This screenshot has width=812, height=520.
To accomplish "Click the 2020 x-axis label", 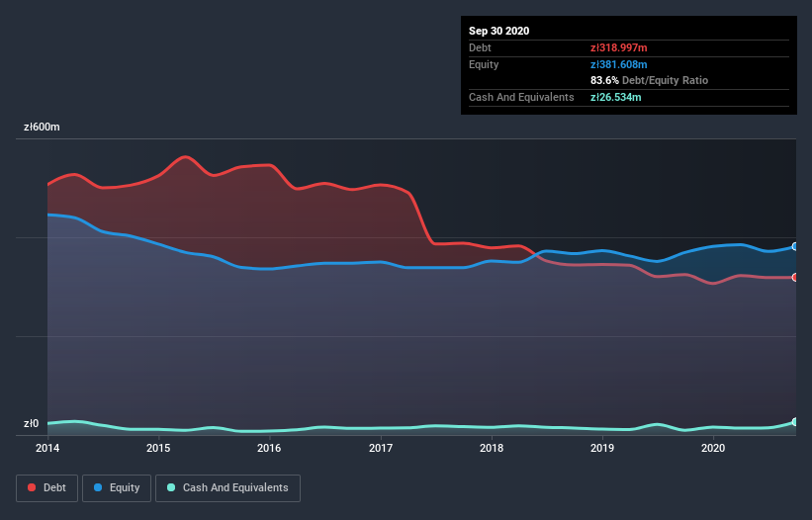I will click(713, 448).
